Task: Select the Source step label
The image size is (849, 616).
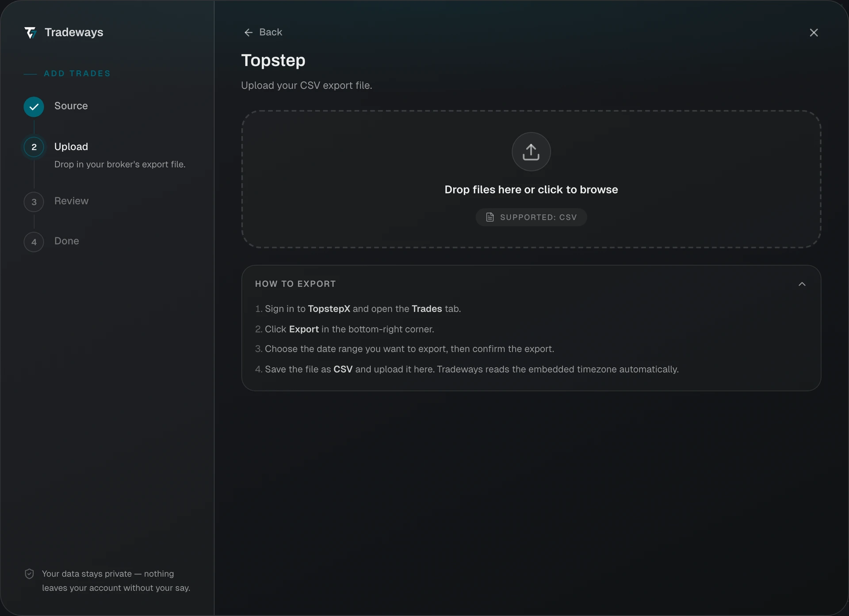Action: (71, 106)
